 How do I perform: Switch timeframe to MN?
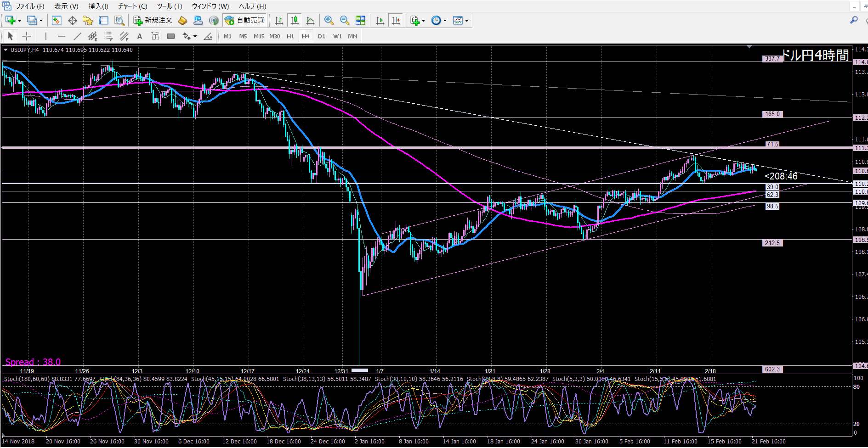pos(352,36)
